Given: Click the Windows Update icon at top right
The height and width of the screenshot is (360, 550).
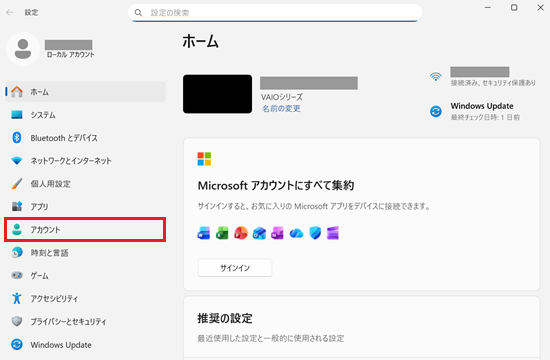Looking at the screenshot, I should tap(436, 112).
